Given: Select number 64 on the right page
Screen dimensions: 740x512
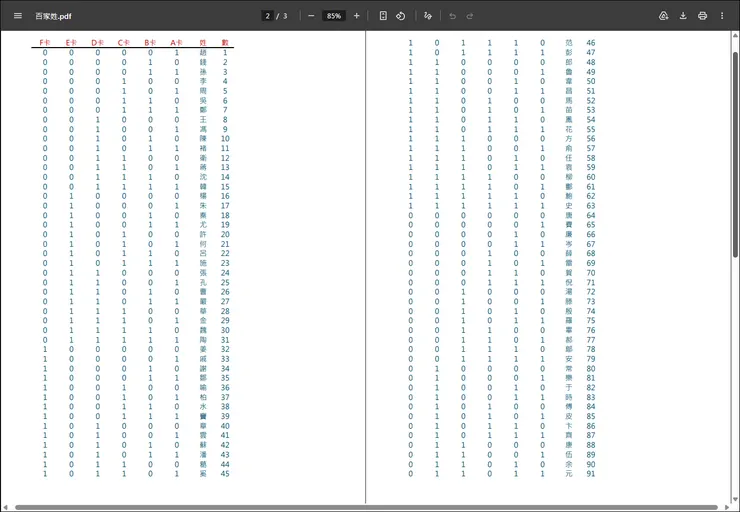Looking at the screenshot, I should (591, 215).
